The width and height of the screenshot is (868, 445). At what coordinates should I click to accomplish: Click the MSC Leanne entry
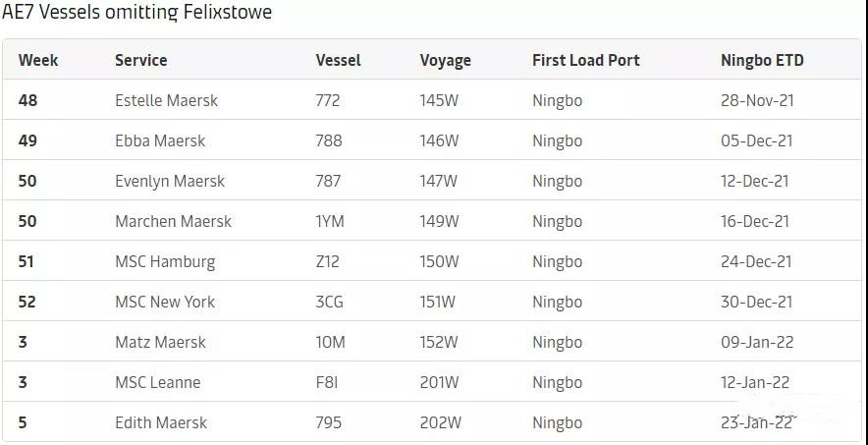coord(158,382)
